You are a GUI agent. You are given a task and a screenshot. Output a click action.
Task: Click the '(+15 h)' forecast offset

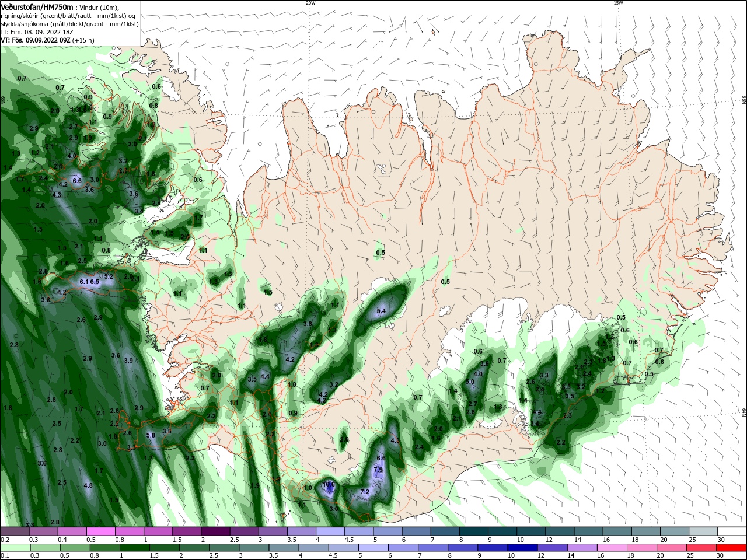pos(83,40)
